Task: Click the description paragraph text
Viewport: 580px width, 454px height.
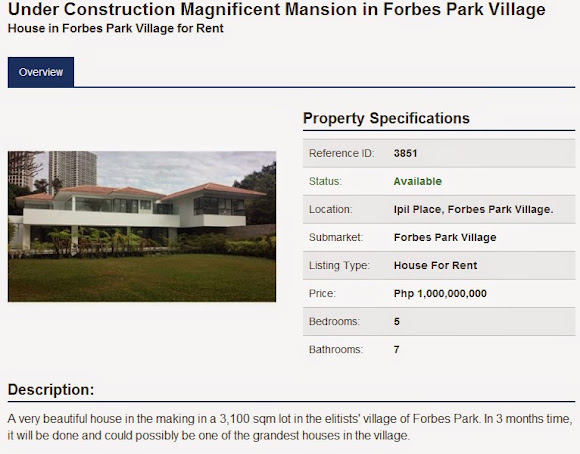Action: (x=290, y=427)
